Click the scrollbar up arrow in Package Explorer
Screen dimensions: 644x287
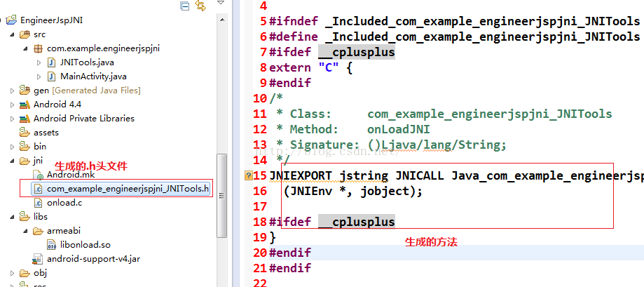pyautogui.click(x=221, y=20)
